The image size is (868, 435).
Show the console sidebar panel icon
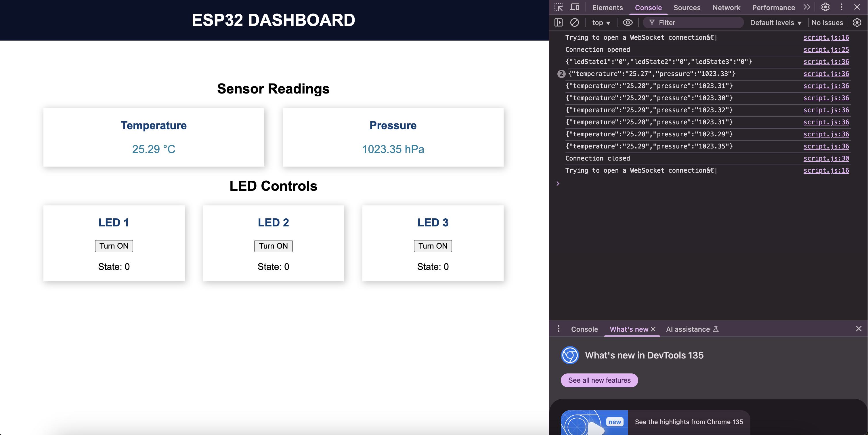pyautogui.click(x=558, y=22)
